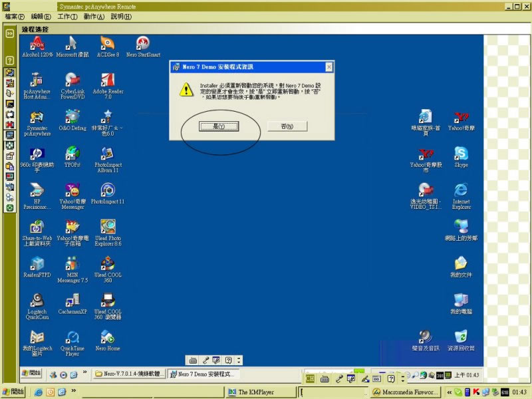Viewport: 532px width, 399px height.
Task: Click the local taskbar 開始 Start button
Action: pyautogui.click(x=13, y=392)
